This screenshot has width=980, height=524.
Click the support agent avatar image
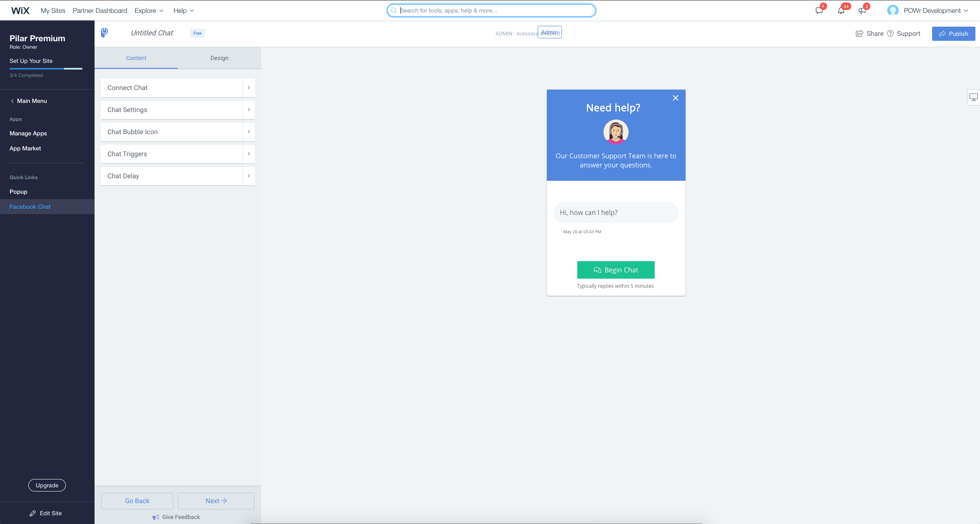click(616, 132)
